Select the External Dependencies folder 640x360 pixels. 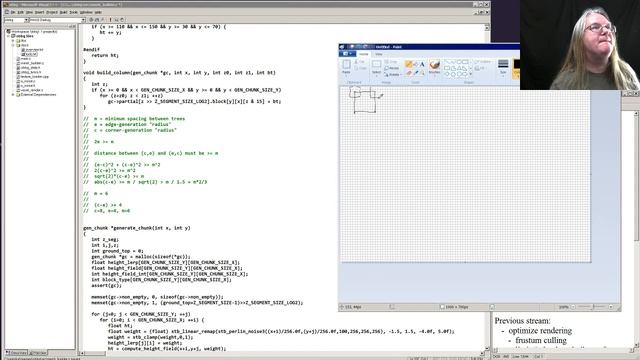tap(36, 94)
